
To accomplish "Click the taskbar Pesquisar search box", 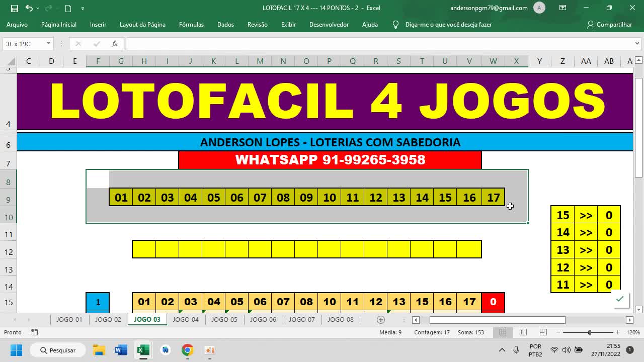I will pos(57,350).
